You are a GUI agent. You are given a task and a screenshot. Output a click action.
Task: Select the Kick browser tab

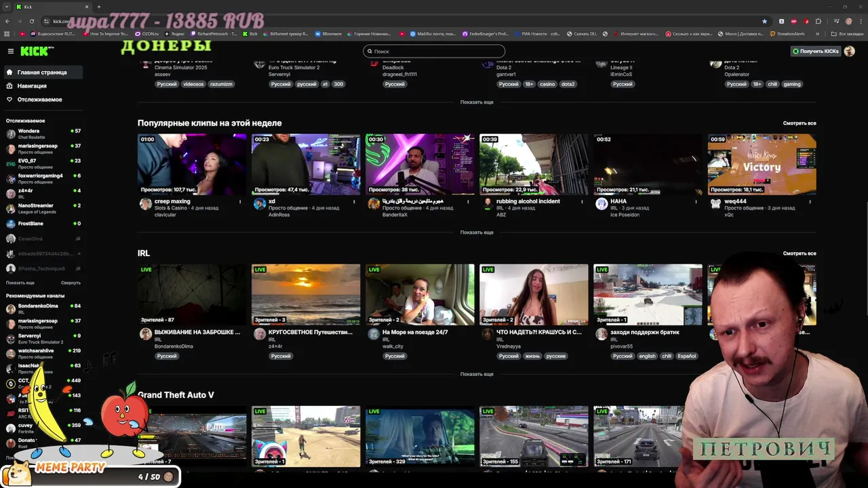pos(52,7)
